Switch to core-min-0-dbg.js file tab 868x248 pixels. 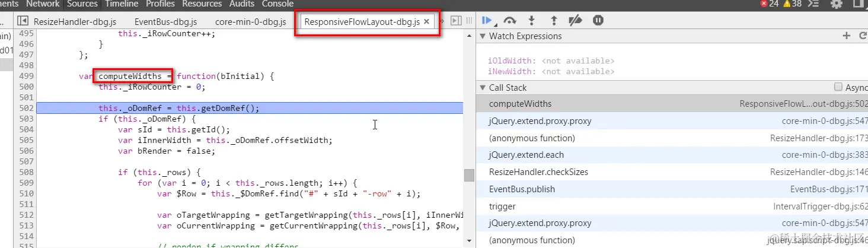(250, 22)
